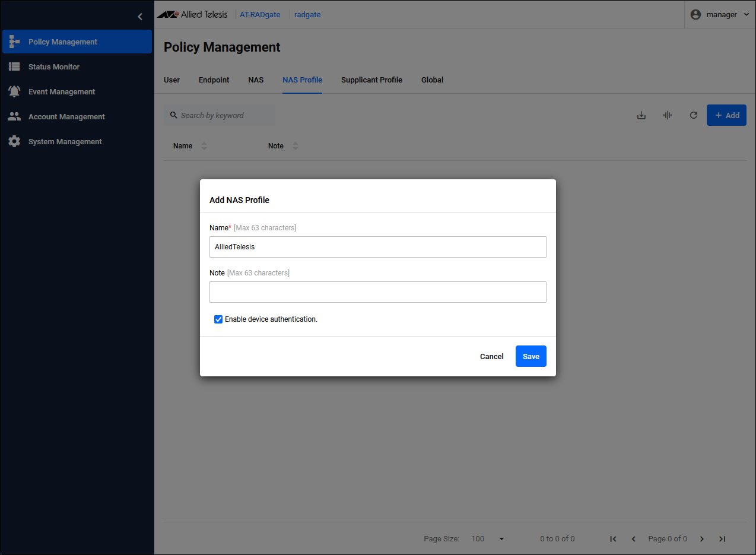Collapse the sidebar with the chevron arrow
The width and height of the screenshot is (756, 555).
point(140,17)
